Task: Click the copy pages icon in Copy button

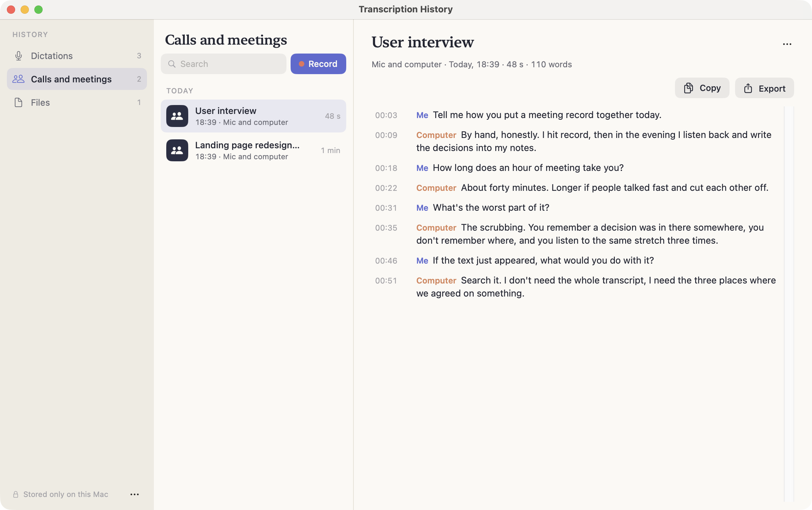Action: point(688,88)
